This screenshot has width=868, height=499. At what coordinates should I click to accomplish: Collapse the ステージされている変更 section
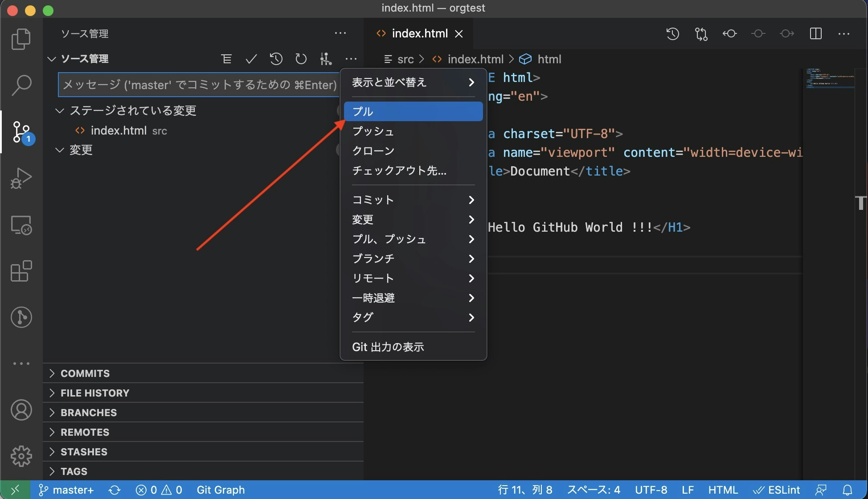tap(59, 110)
